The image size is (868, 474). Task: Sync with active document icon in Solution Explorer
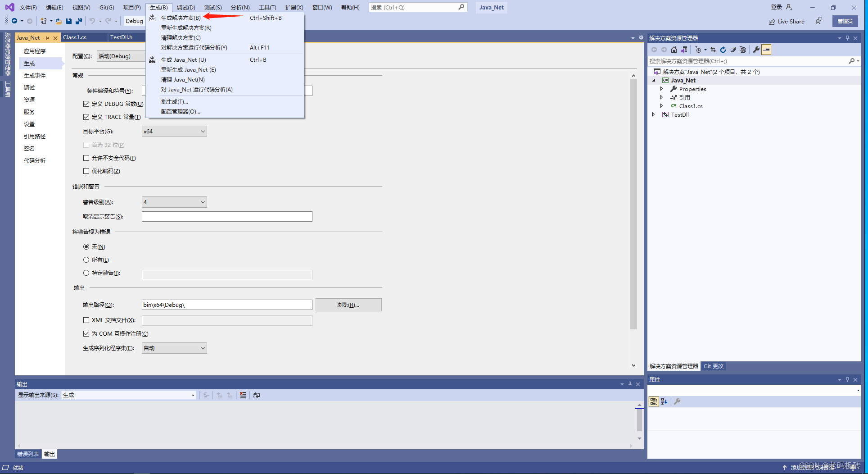pyautogui.click(x=713, y=50)
